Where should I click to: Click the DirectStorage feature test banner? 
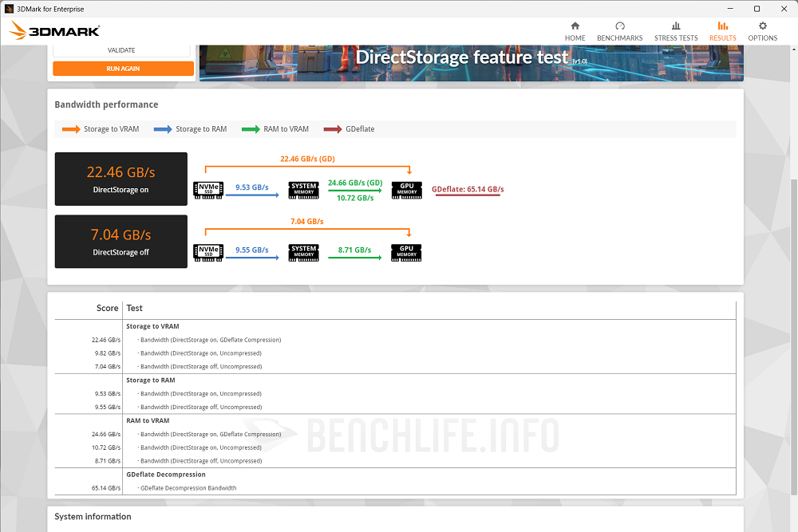pos(472,63)
